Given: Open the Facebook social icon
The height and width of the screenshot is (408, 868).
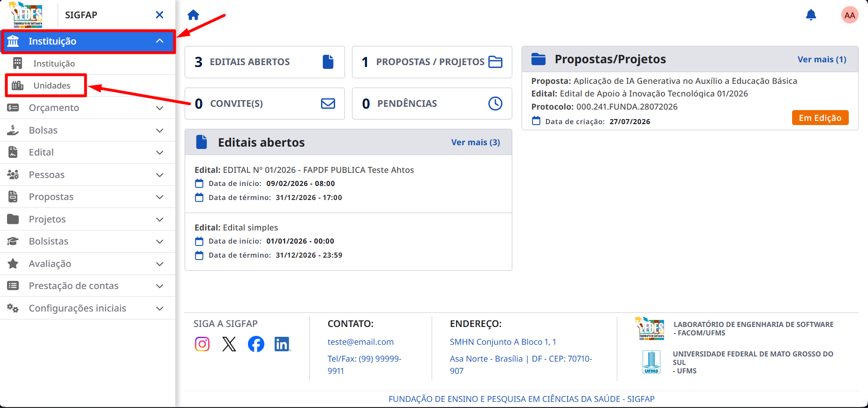Looking at the screenshot, I should 256,344.
